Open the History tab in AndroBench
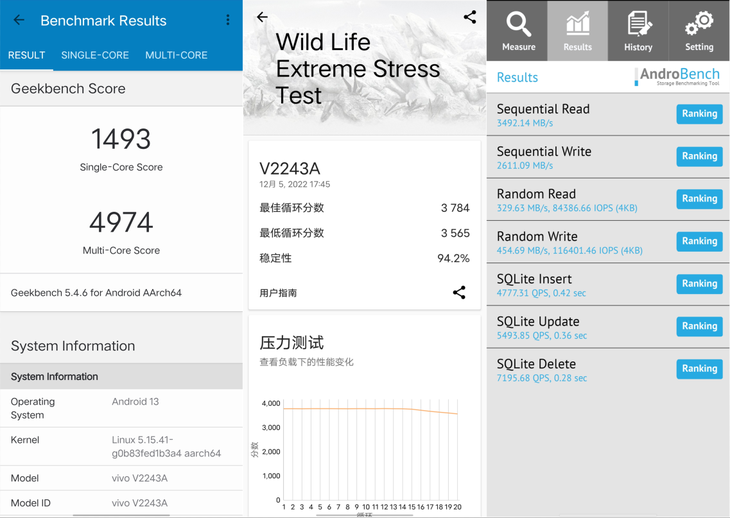The height and width of the screenshot is (518, 730). pos(638,31)
